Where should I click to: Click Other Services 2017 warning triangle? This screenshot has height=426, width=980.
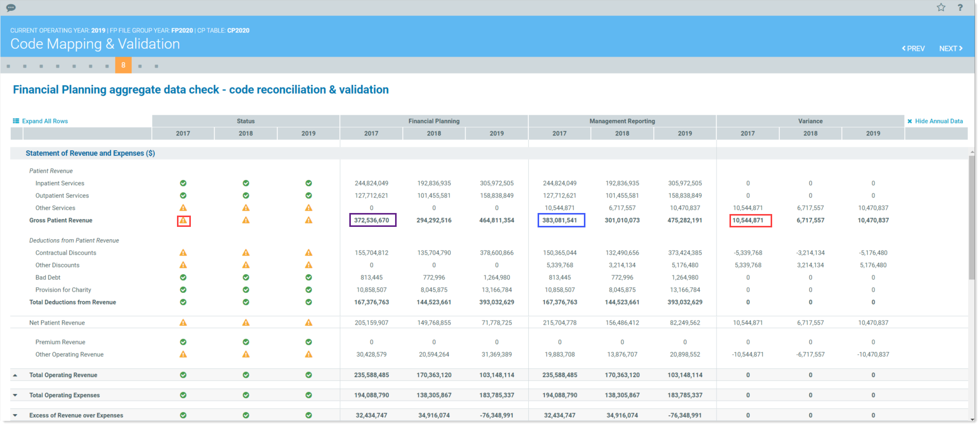tap(183, 208)
